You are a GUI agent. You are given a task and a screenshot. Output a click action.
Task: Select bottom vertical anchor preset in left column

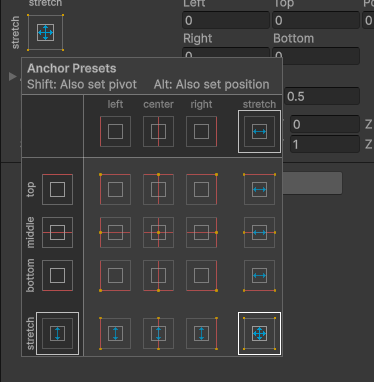pyautogui.click(x=57, y=275)
